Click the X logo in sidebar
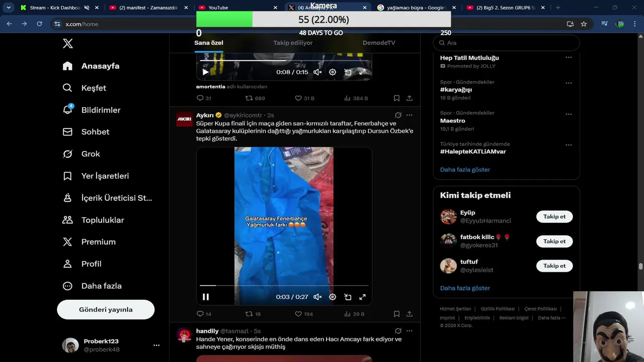644x362 pixels. coord(68,44)
